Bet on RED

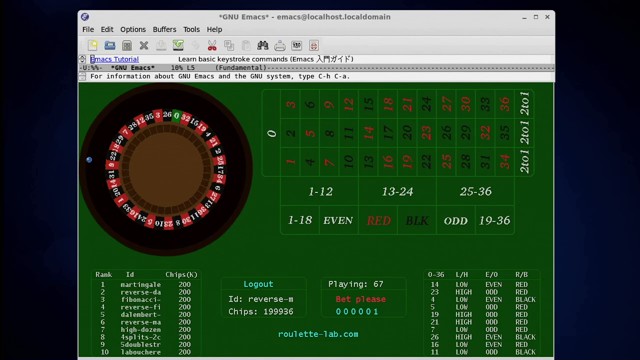click(378, 220)
